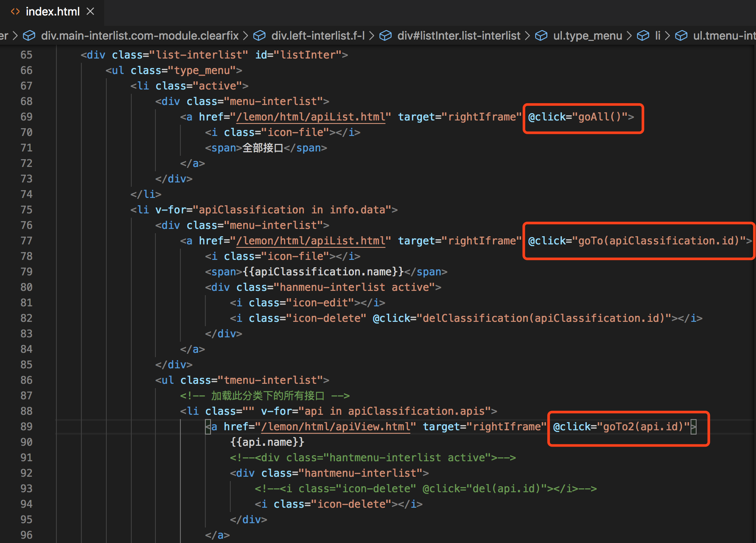Image resolution: width=756 pixels, height=543 pixels.
Task: Click delClassification(apiClassification.id) text
Action: coord(544,318)
